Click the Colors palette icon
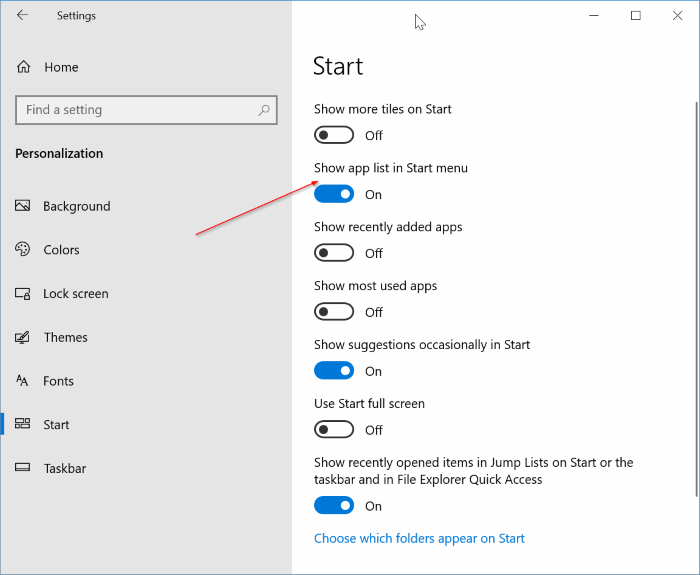 pos(22,249)
